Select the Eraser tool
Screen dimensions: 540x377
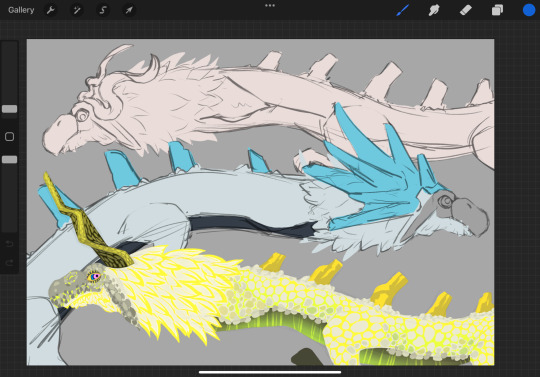tap(466, 10)
